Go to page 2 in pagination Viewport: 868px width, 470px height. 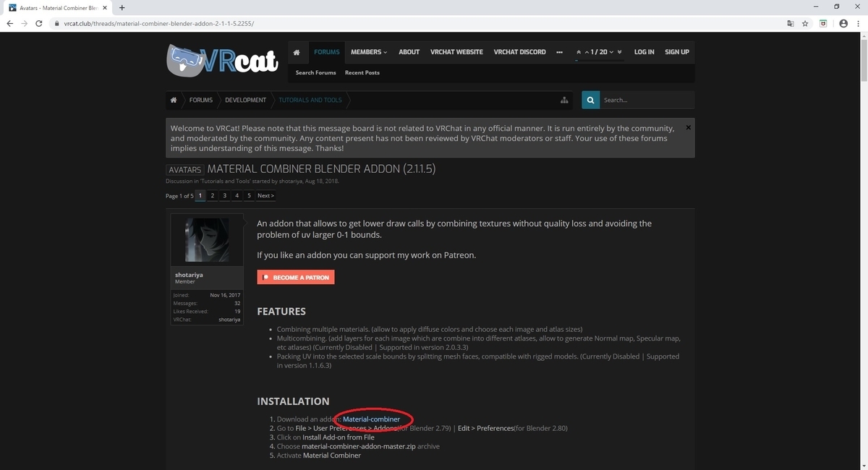213,195
